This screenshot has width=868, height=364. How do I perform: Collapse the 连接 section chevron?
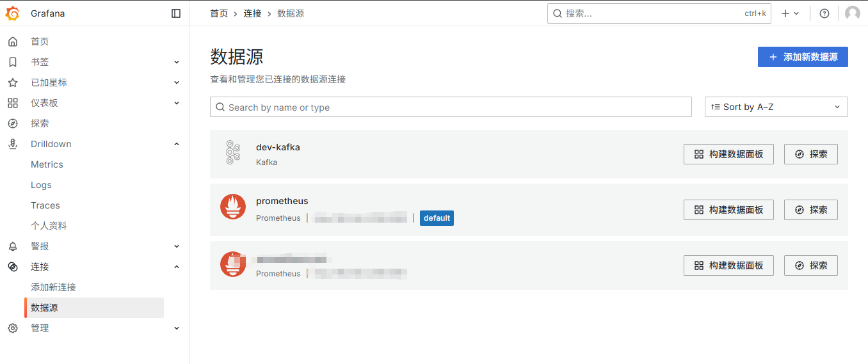pos(177,267)
